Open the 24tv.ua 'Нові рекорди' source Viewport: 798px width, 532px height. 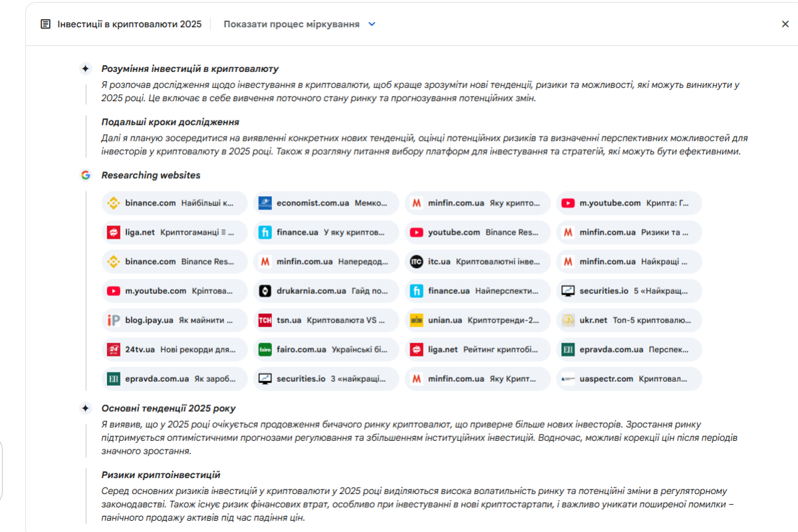point(174,350)
